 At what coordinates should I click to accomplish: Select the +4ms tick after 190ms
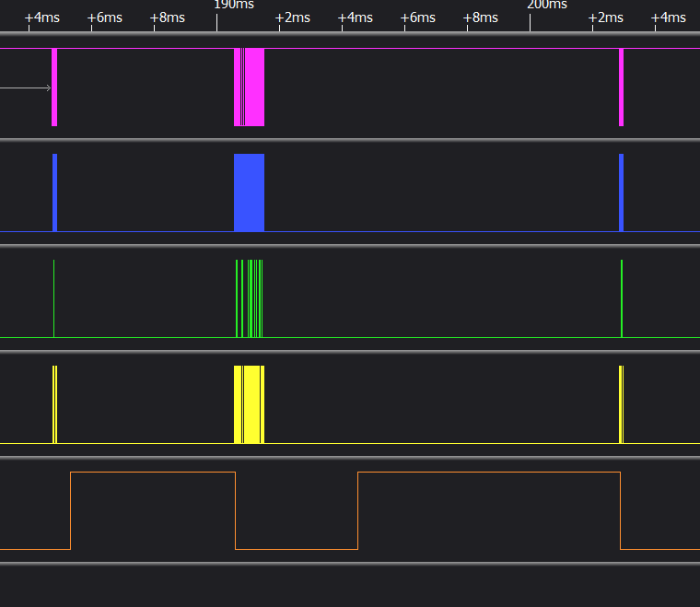click(355, 18)
